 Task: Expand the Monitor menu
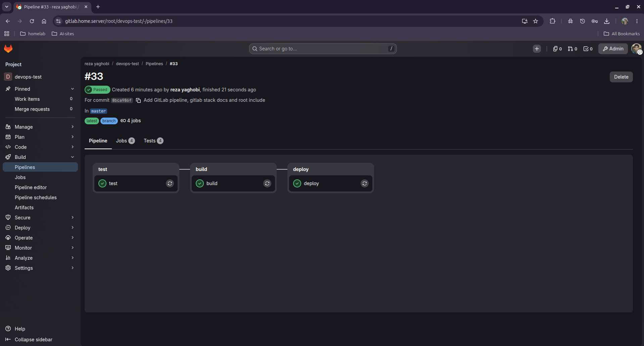point(40,248)
